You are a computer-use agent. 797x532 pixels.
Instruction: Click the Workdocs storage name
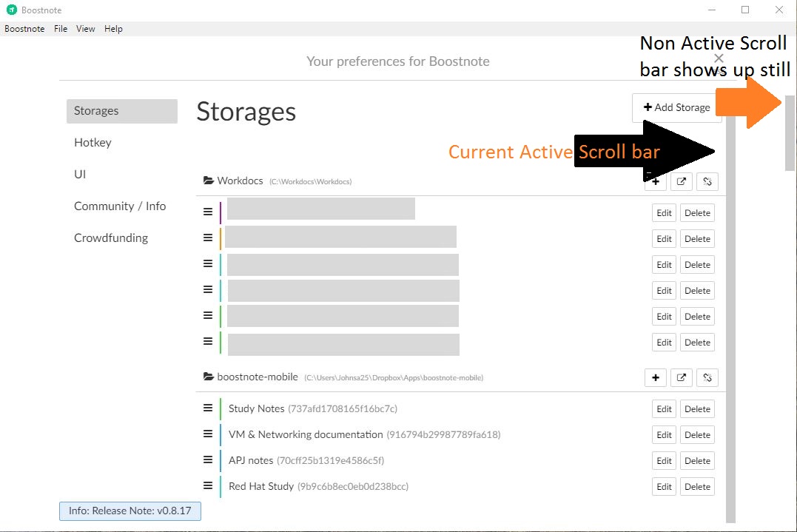[240, 181]
